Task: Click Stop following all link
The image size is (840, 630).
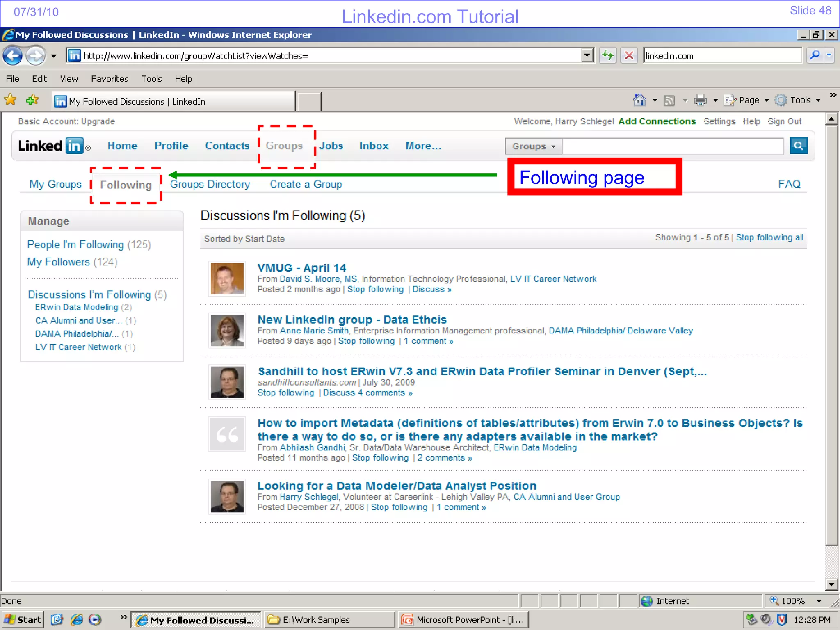Action: tap(769, 237)
